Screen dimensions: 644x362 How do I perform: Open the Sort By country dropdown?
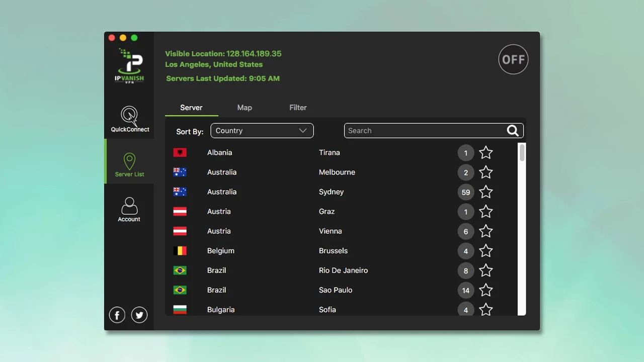point(262,130)
